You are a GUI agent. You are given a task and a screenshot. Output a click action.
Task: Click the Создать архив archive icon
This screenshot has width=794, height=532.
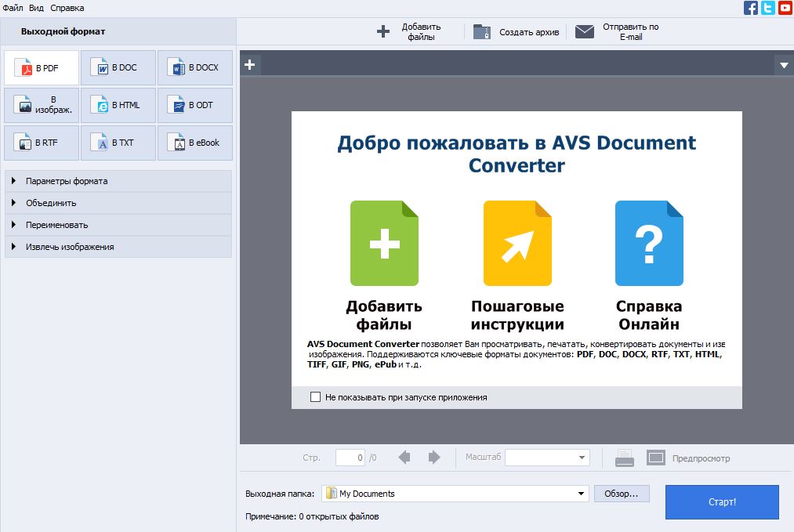(481, 32)
